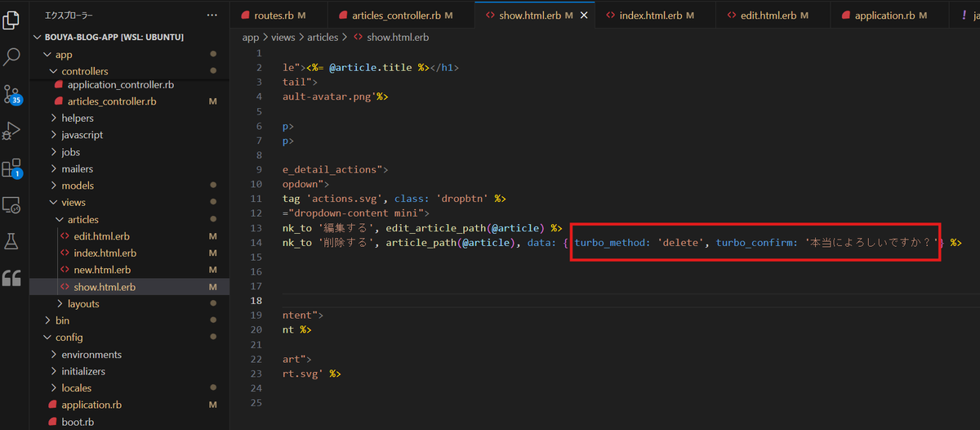This screenshot has height=430, width=980.
Task: Switch to the routes.rb tab
Action: 278,16
